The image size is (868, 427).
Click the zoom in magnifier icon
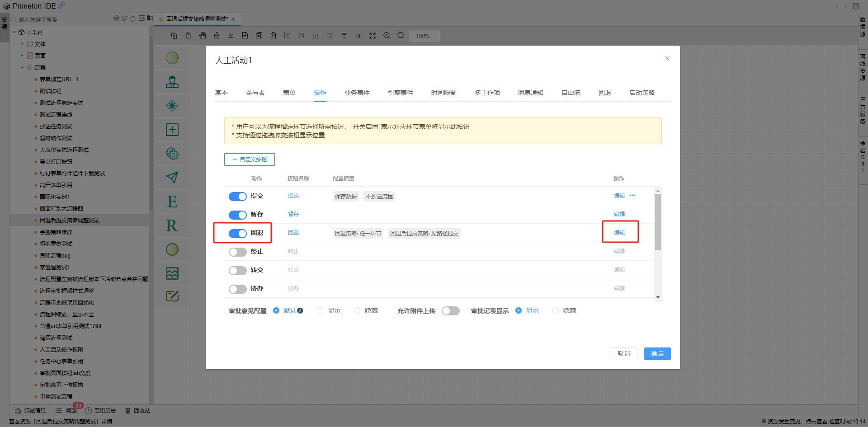tap(387, 36)
